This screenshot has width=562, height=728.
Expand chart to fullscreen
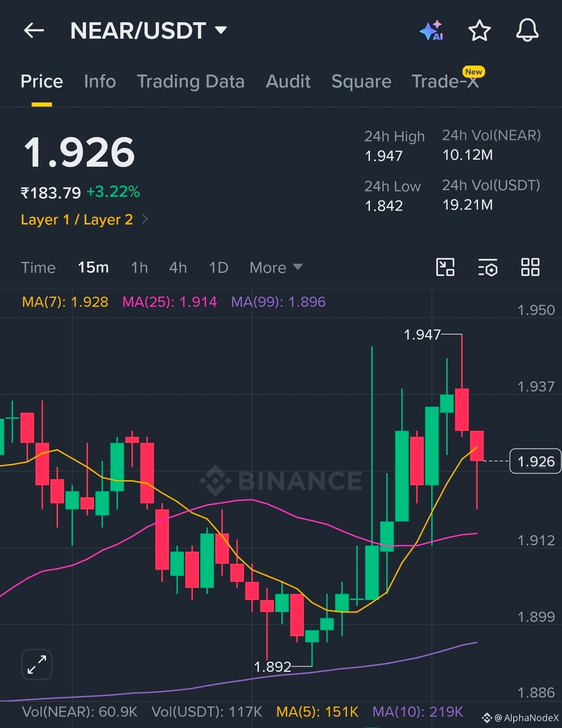click(37, 664)
